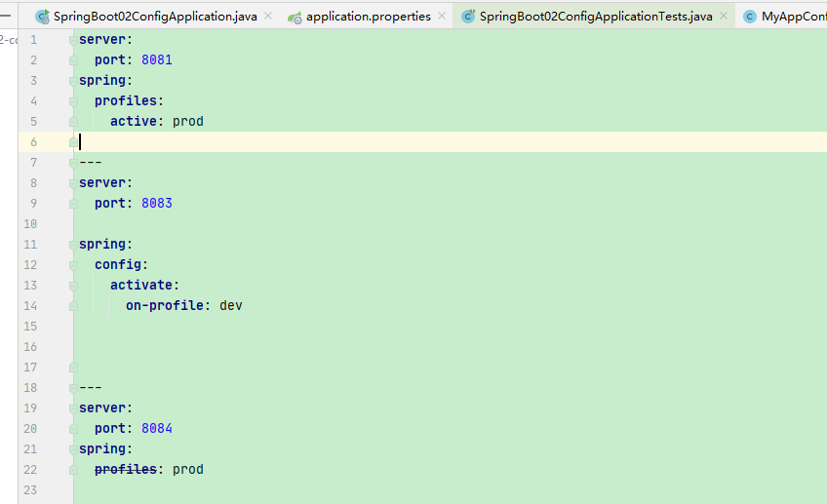Click port value 8083
The image size is (827, 504).
pyautogui.click(x=157, y=204)
